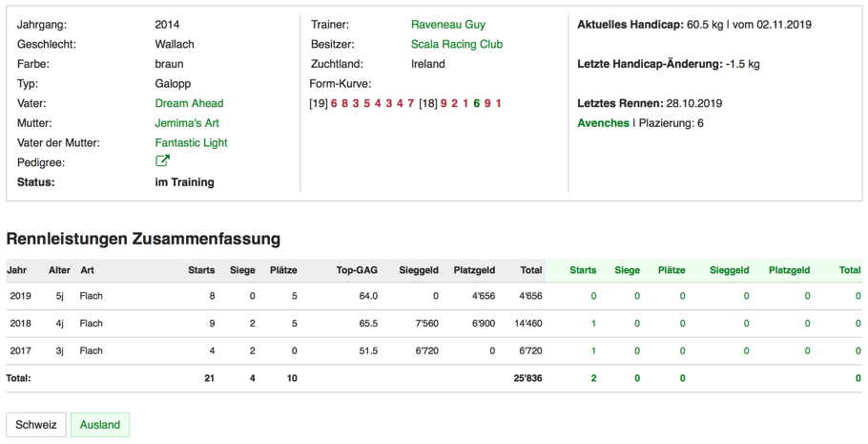Click the Jahr column header
This screenshot has width=868, height=444.
[17, 270]
